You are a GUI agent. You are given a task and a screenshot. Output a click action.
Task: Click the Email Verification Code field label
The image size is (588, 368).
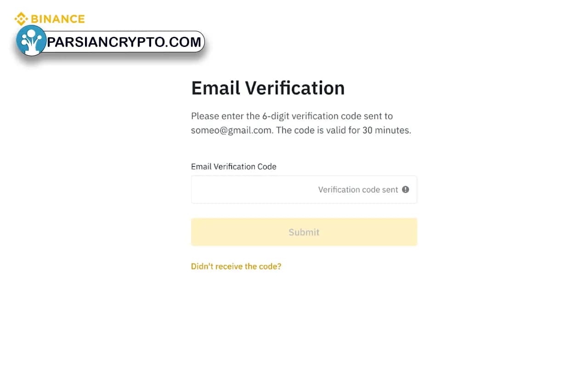(x=234, y=167)
